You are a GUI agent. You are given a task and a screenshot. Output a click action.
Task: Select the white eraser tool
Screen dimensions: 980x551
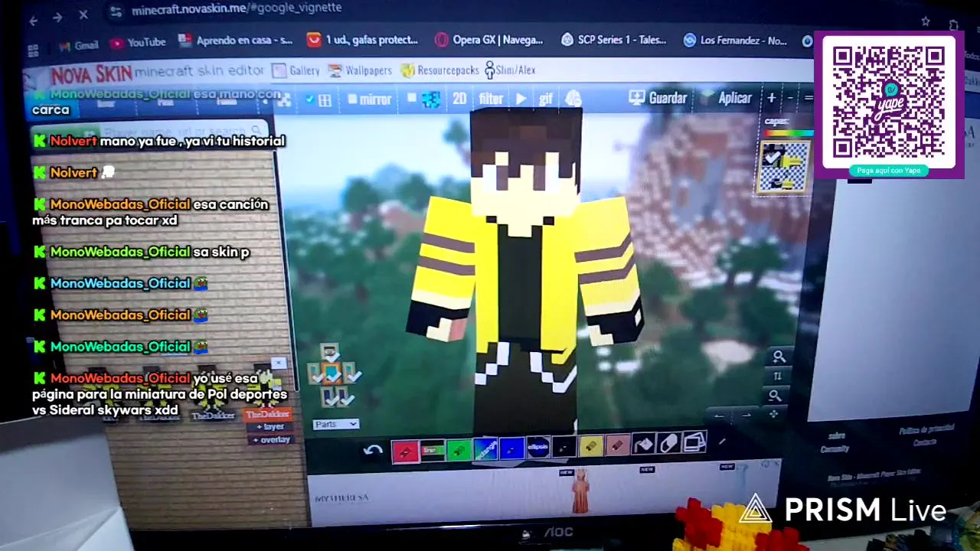[668, 444]
